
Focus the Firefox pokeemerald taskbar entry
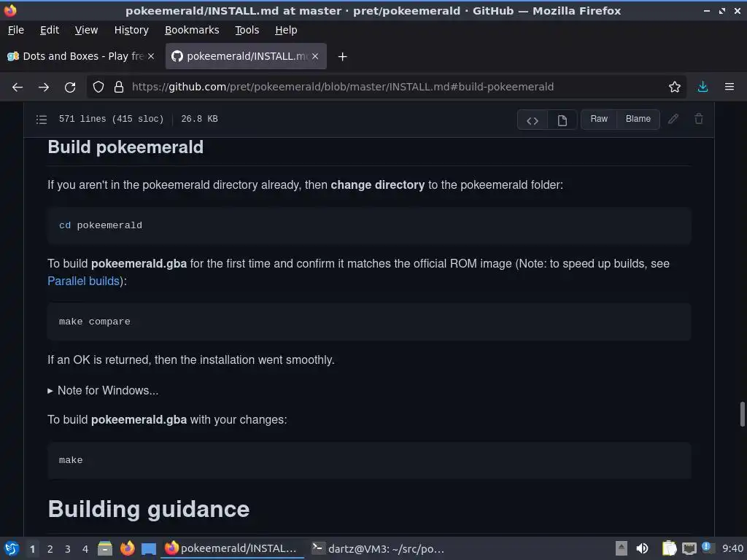click(232, 548)
